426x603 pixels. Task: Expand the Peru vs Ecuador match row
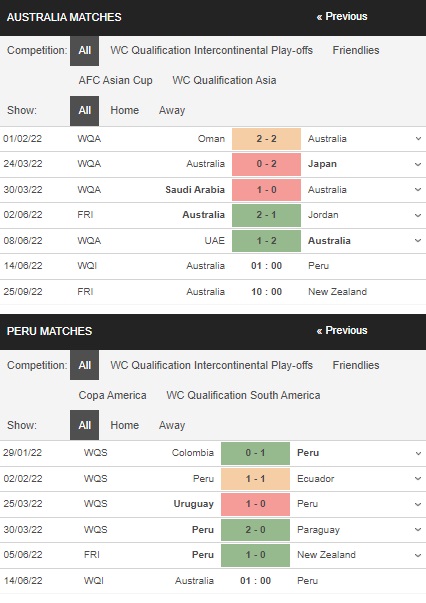pyautogui.click(x=418, y=479)
